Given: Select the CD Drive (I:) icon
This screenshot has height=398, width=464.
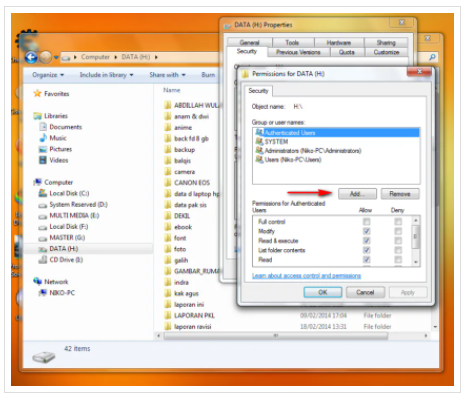Looking at the screenshot, I should pyautogui.click(x=43, y=259).
